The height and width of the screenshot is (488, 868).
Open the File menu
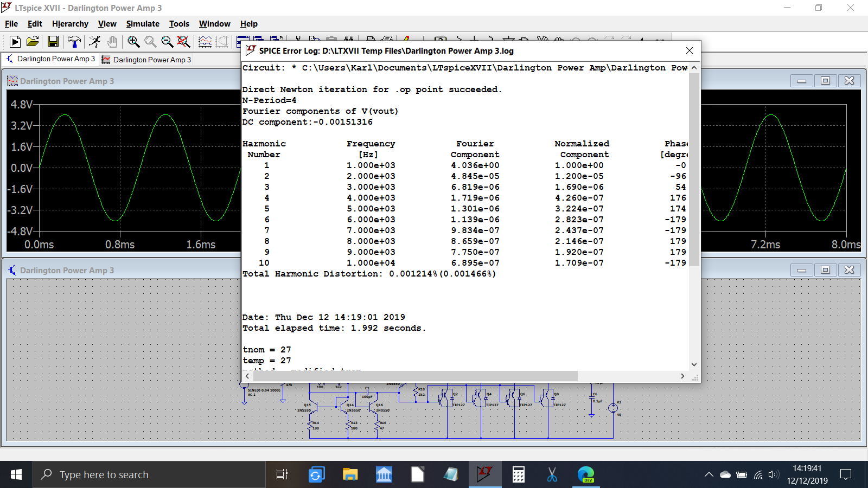(11, 24)
